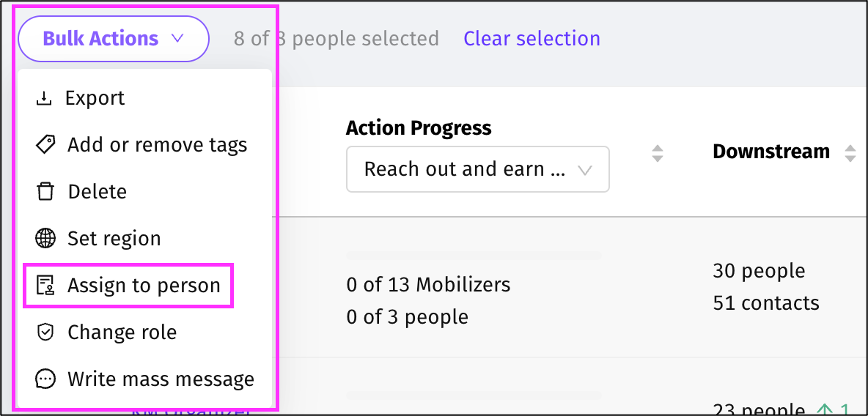This screenshot has width=868, height=416.
Task: Select the Delete menu label
Action: [97, 192]
